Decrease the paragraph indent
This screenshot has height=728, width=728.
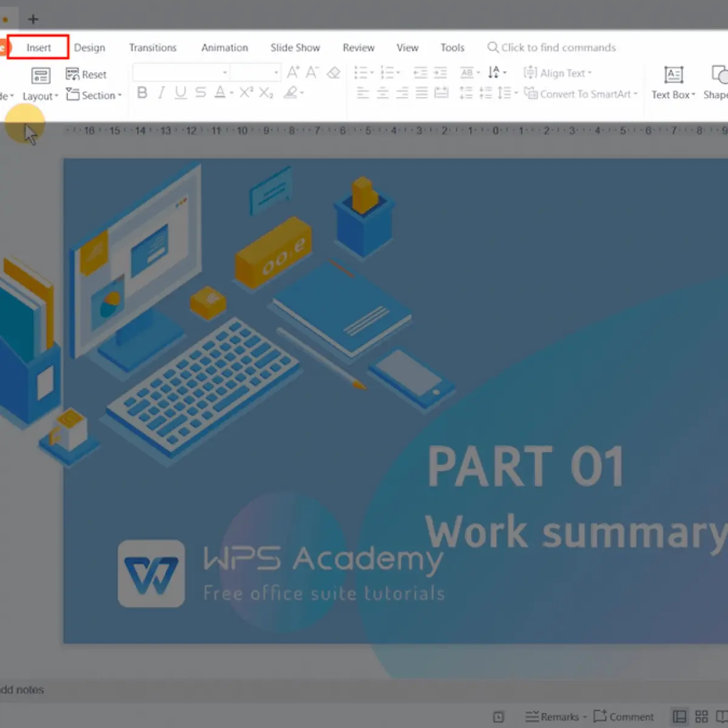coord(420,73)
